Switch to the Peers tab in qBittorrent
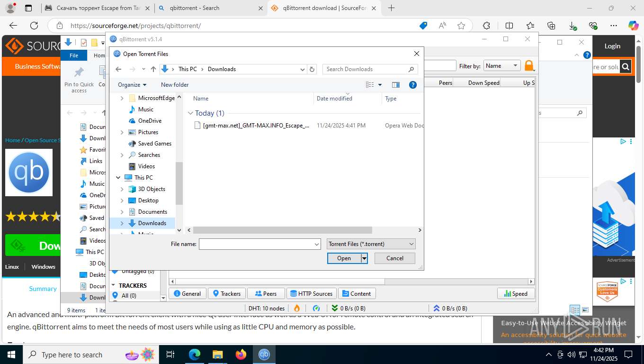This screenshot has width=644, height=364. click(x=266, y=293)
